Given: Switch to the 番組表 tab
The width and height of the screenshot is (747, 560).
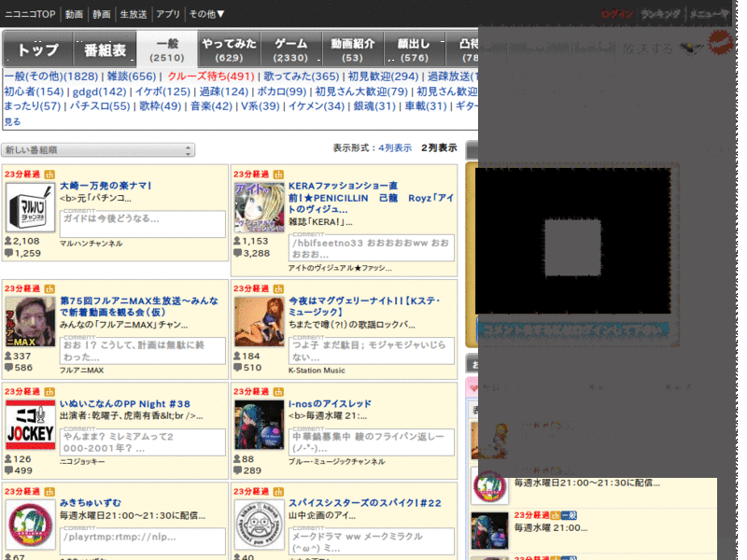Looking at the screenshot, I should coord(105,49).
